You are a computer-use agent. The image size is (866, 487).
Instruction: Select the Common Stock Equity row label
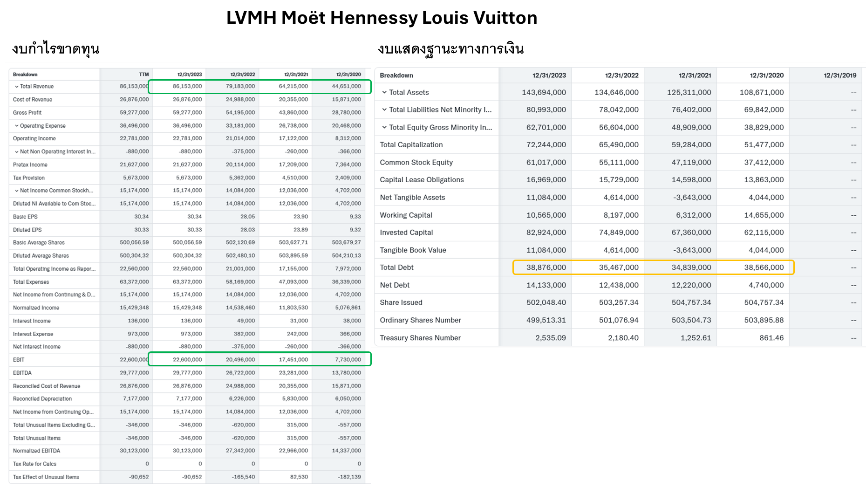pos(416,162)
